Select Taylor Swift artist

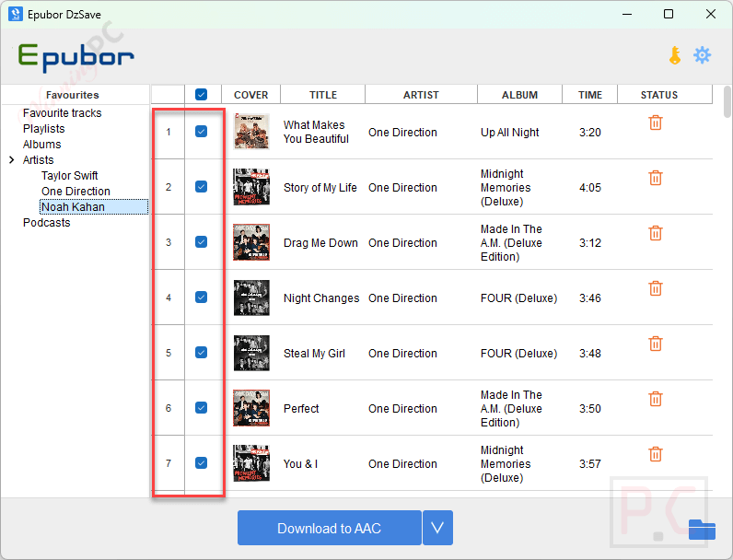(x=70, y=176)
